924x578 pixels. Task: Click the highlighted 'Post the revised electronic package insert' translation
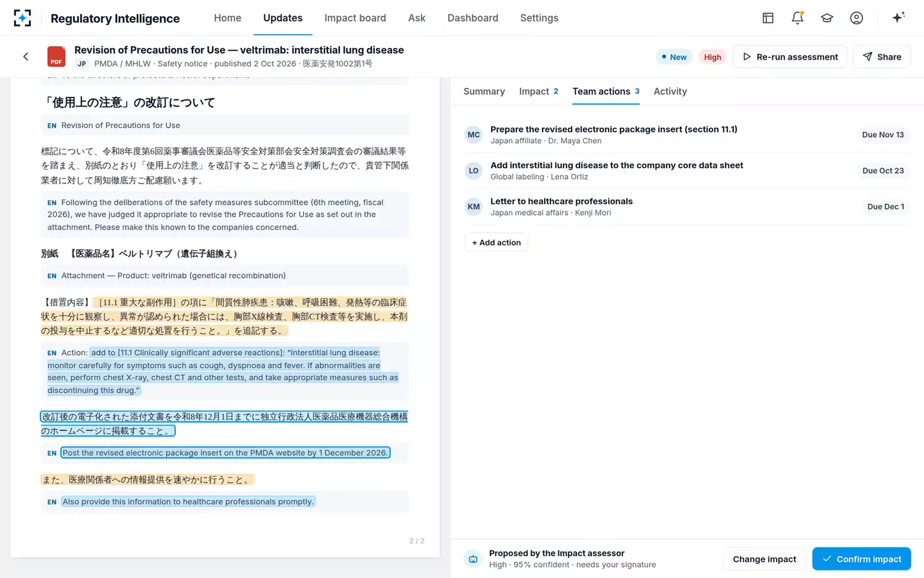point(225,453)
